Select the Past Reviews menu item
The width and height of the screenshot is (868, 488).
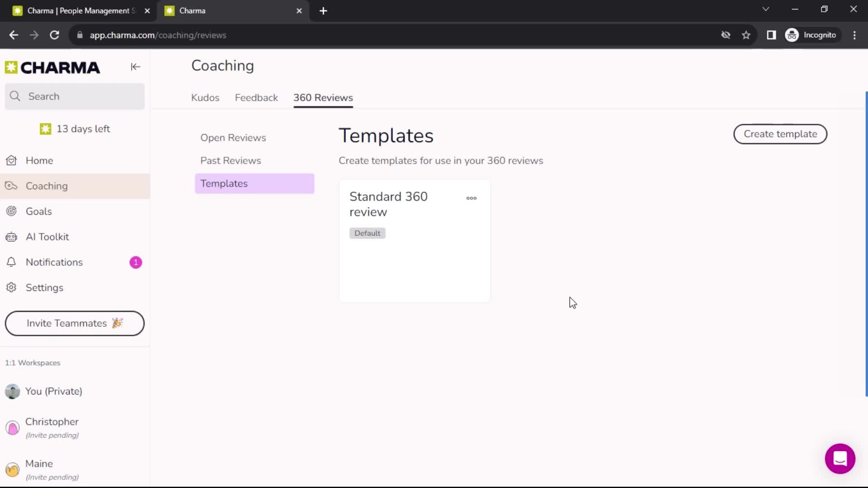(231, 160)
